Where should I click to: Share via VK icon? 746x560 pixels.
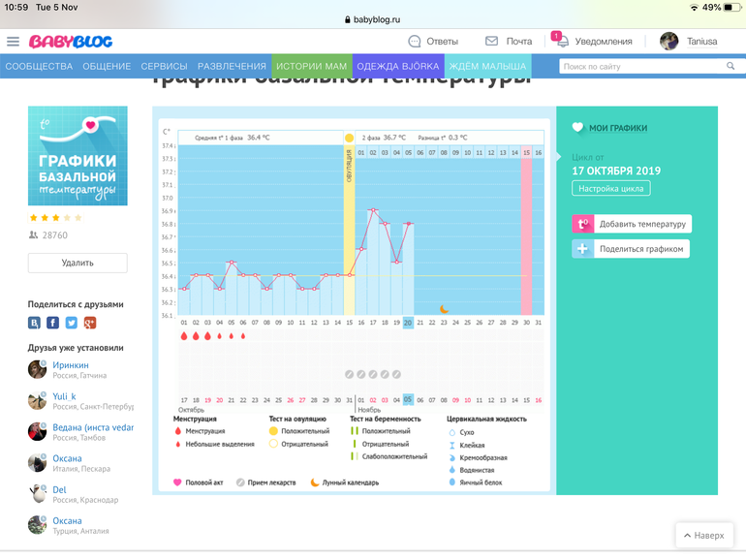(35, 323)
